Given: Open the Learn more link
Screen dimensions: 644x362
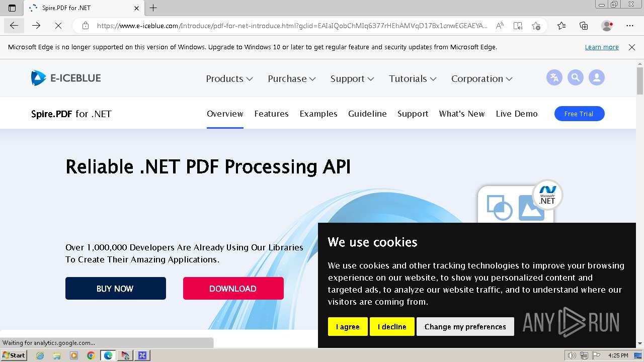Looking at the screenshot, I should pos(602,47).
